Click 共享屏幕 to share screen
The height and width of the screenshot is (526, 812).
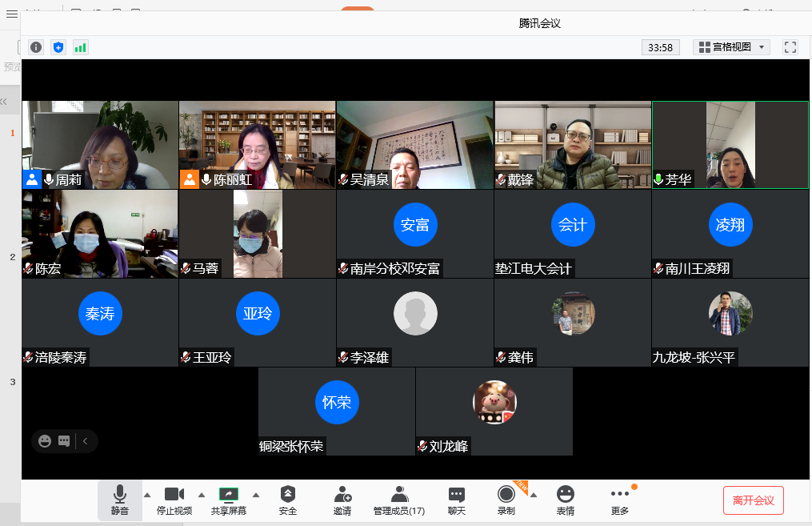coord(229,500)
